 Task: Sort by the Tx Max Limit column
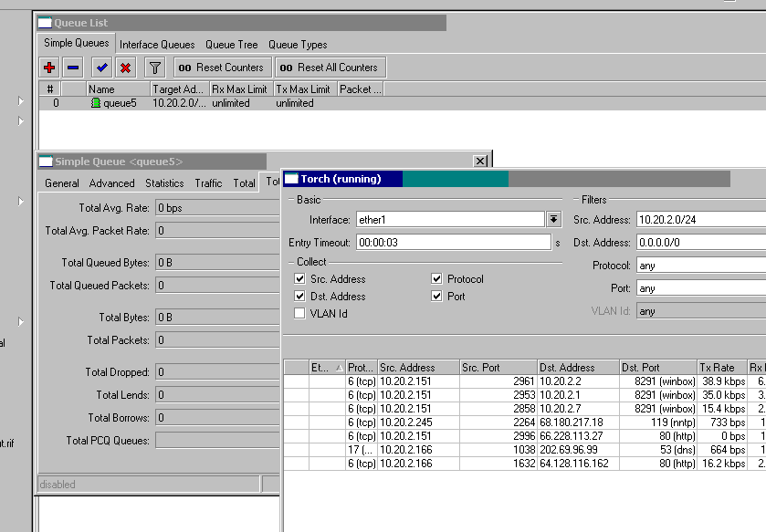pyautogui.click(x=305, y=89)
